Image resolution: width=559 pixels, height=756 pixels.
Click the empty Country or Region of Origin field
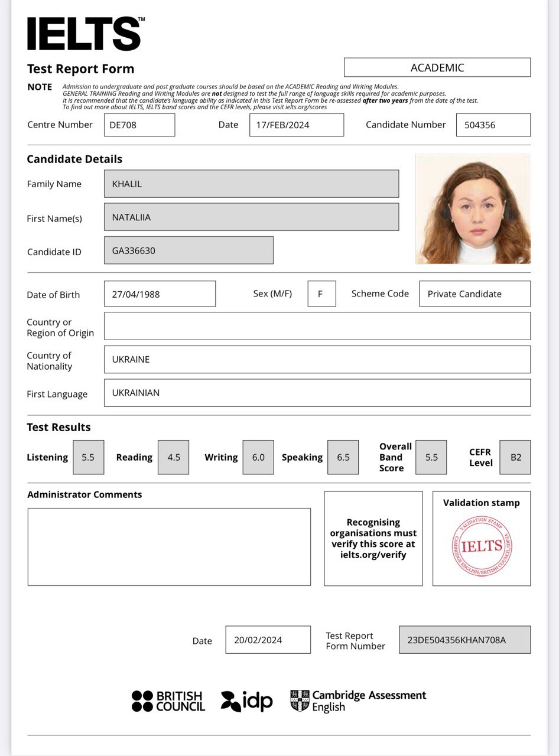pyautogui.click(x=317, y=326)
